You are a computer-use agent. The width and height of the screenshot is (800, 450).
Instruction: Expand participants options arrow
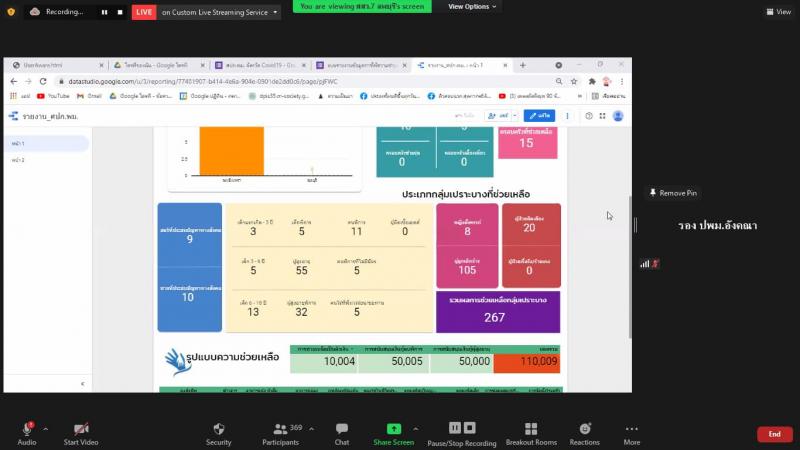(x=311, y=429)
